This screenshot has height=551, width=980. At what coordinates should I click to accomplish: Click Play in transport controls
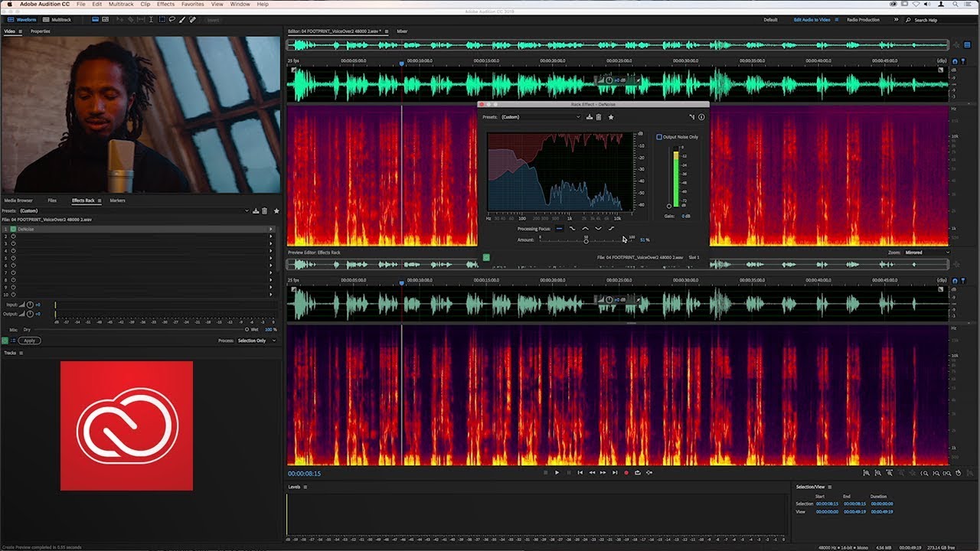click(557, 473)
